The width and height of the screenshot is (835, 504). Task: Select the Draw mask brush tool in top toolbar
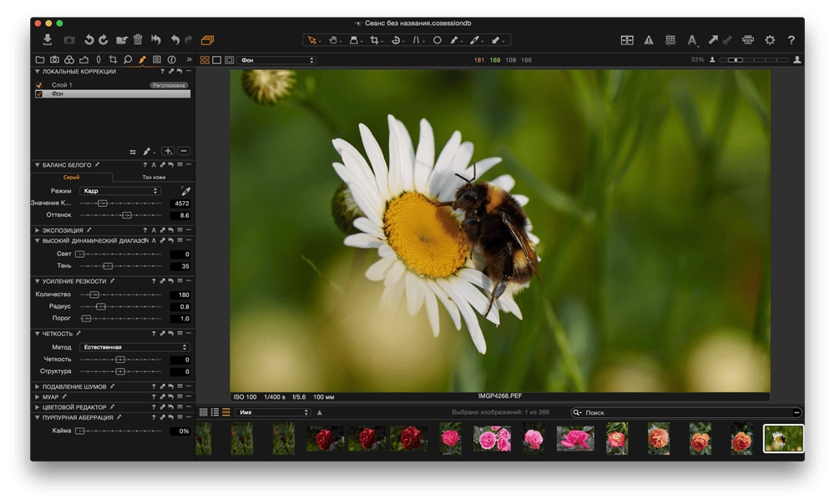click(453, 40)
